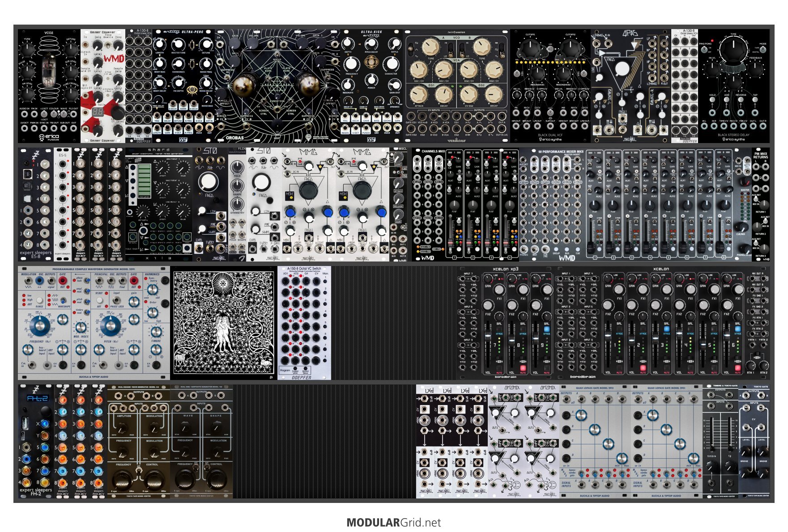Click the 'A-150-8 Octal VC Switch' title
Screen dimensions: 788x532
304,269
